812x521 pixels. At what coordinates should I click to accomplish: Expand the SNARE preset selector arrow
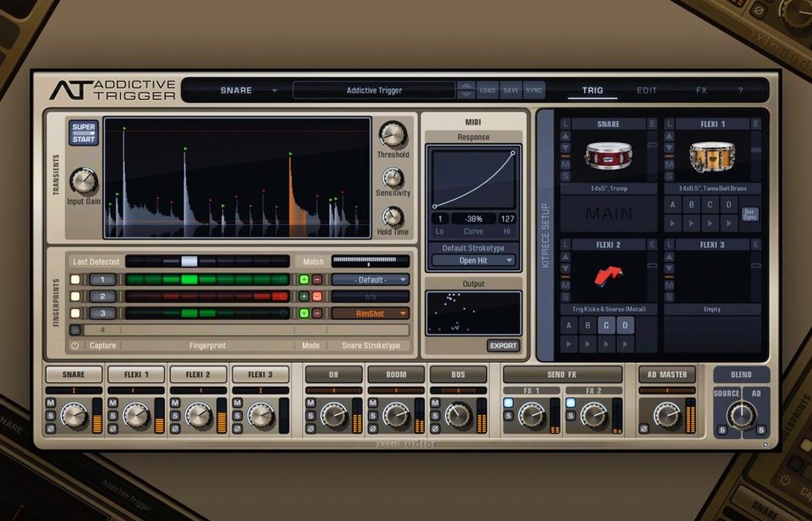point(274,91)
